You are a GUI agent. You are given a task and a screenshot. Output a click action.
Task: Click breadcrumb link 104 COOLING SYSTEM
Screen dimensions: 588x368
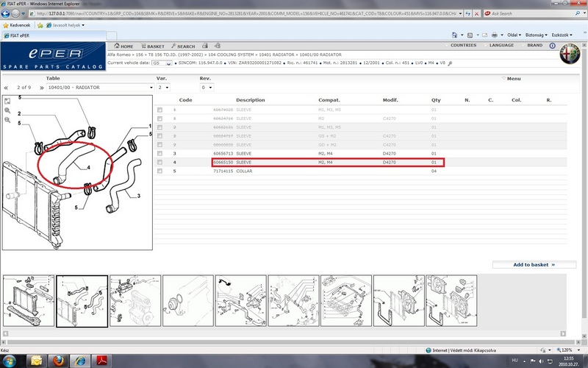(231, 54)
